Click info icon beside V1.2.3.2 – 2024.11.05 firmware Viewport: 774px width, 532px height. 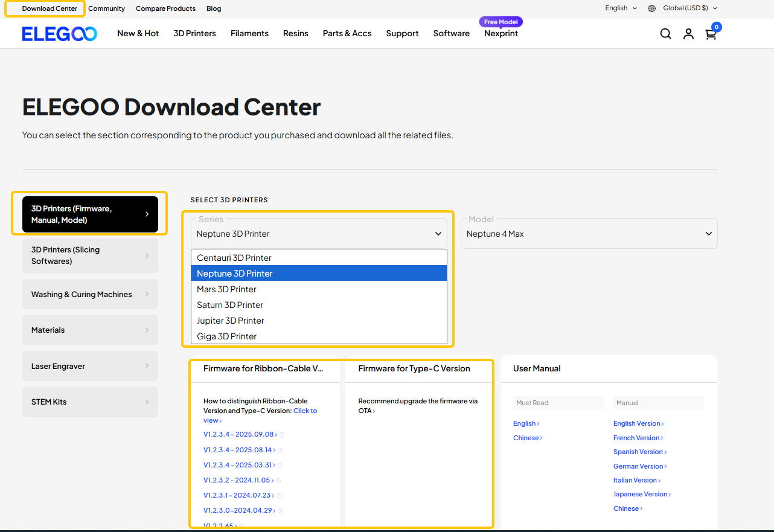[x=279, y=480]
